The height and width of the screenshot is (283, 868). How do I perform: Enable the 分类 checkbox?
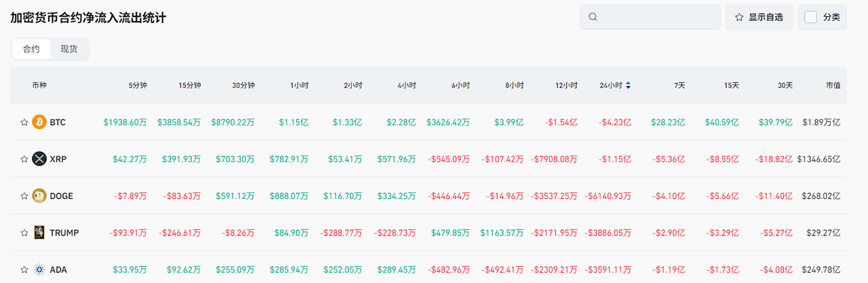coord(810,17)
